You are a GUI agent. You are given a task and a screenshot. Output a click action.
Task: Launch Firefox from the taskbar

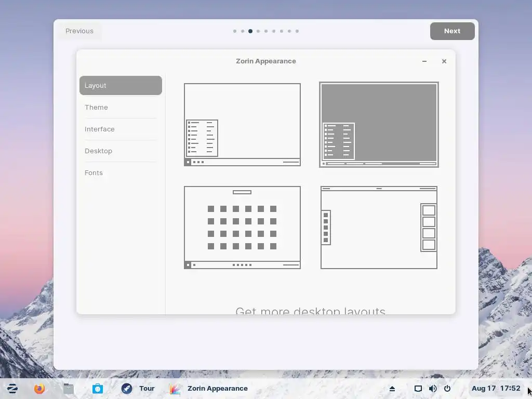pyautogui.click(x=39, y=389)
